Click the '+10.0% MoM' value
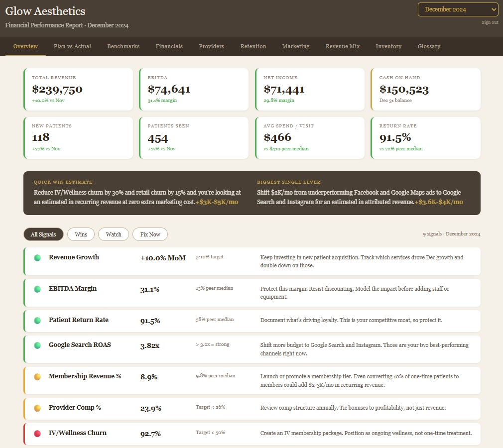Image resolution: width=503 pixels, height=448 pixels. (x=163, y=258)
